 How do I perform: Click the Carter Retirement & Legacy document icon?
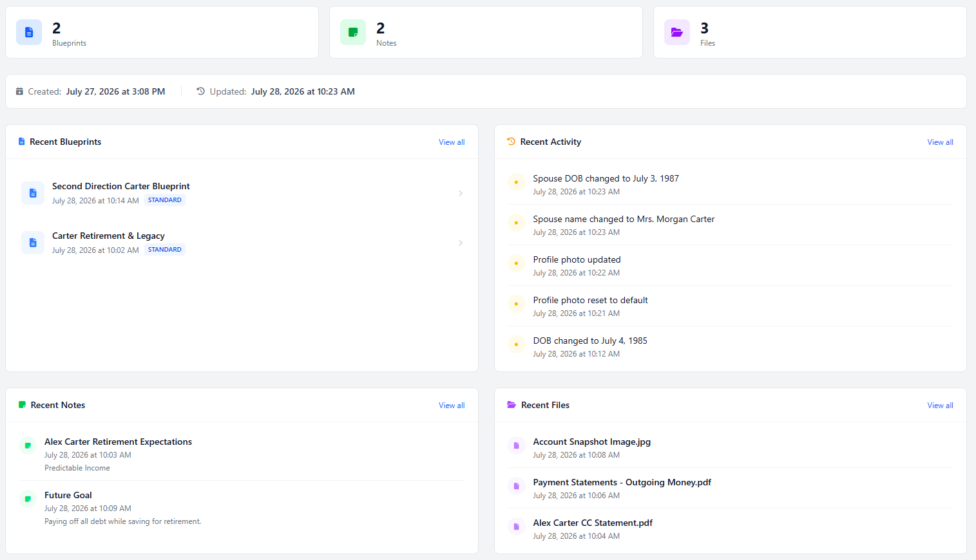[x=33, y=243]
